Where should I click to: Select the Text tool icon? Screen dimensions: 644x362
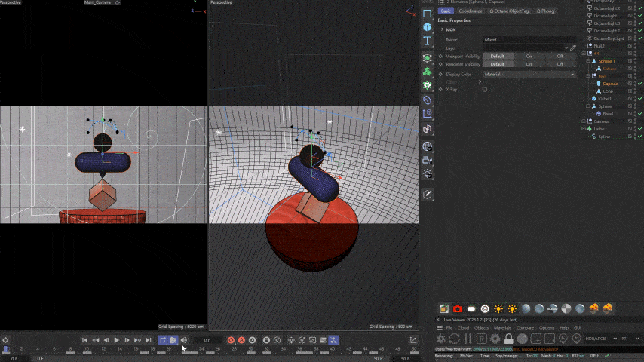pos(427,41)
